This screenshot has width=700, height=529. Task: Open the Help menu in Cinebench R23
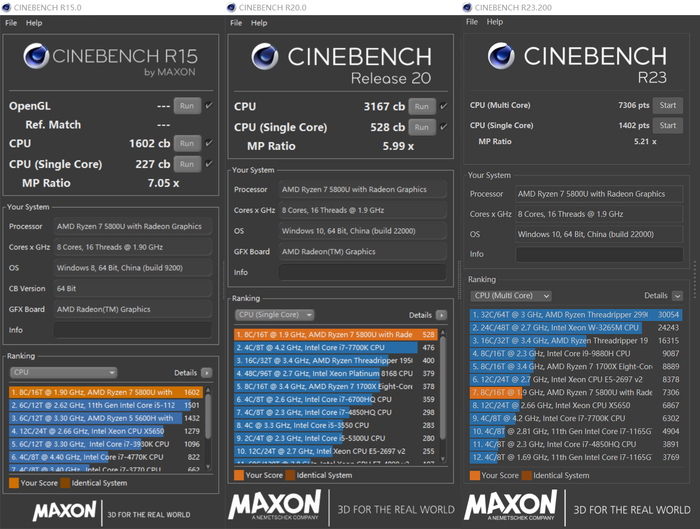click(502, 22)
